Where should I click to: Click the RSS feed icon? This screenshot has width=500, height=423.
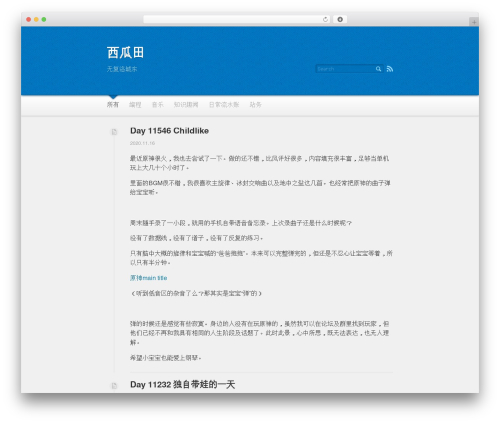[x=390, y=69]
